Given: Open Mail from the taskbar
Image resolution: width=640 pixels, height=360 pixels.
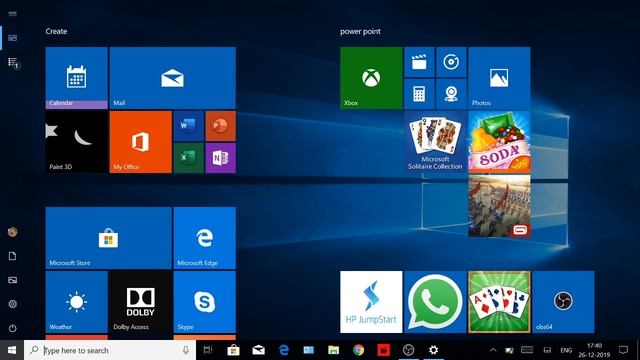Looking at the screenshot, I should tap(258, 350).
